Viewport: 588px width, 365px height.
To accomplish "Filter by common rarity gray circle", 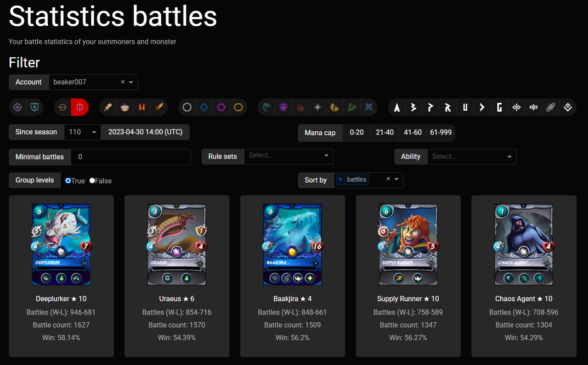I will point(187,107).
